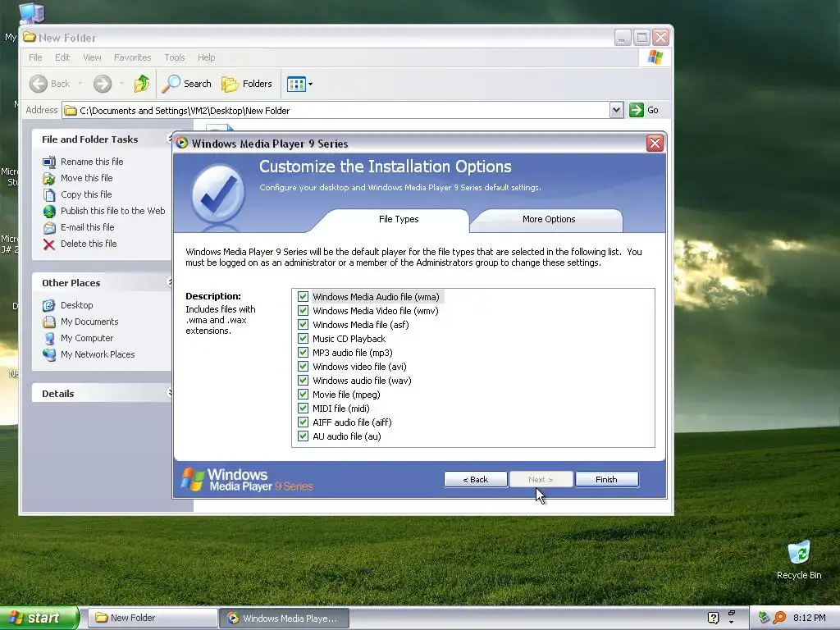Click the Start button
840x630 pixels.
[x=39, y=618]
